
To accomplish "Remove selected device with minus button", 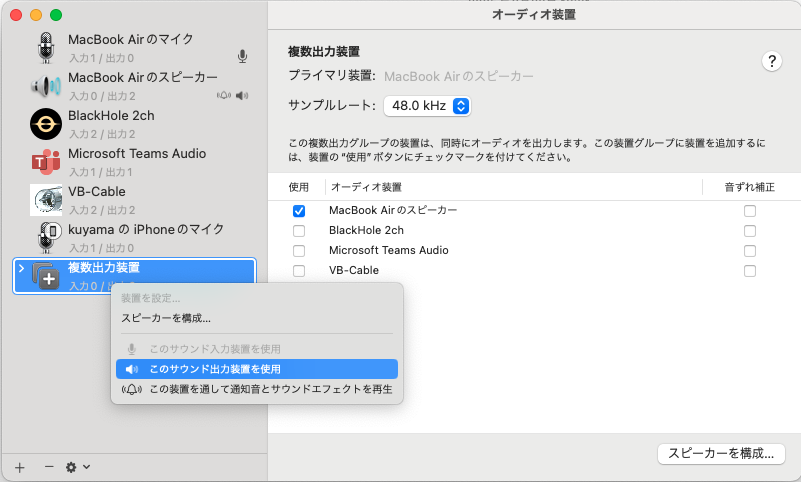I will pyautogui.click(x=49, y=466).
